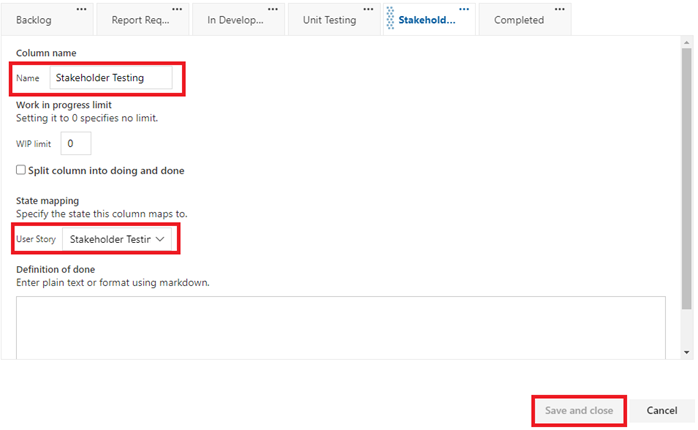Enable Split column into doing and done
Image resolution: width=698 pixels, height=430 pixels.
coord(21,171)
